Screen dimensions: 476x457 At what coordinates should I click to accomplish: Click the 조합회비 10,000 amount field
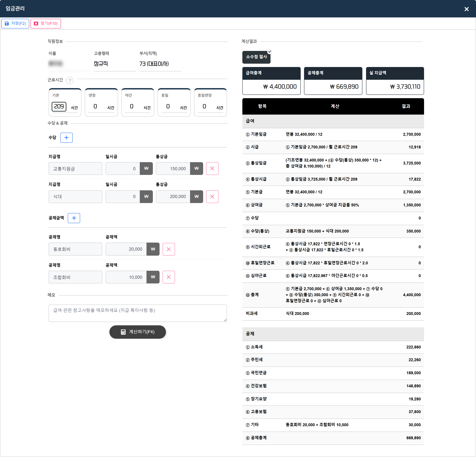[126, 277]
